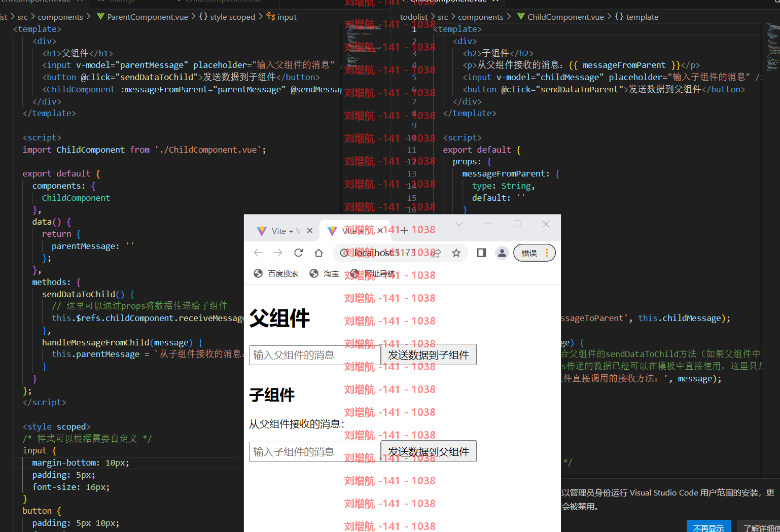Open the 'template' breadcrumb in right editor
The width and height of the screenshot is (780, 532).
(642, 17)
